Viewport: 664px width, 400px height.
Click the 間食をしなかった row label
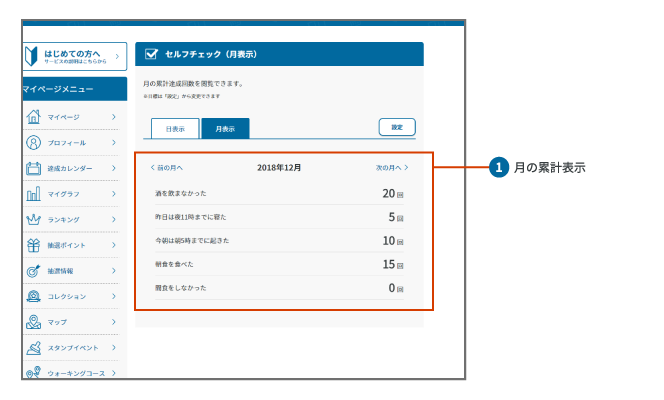click(181, 288)
